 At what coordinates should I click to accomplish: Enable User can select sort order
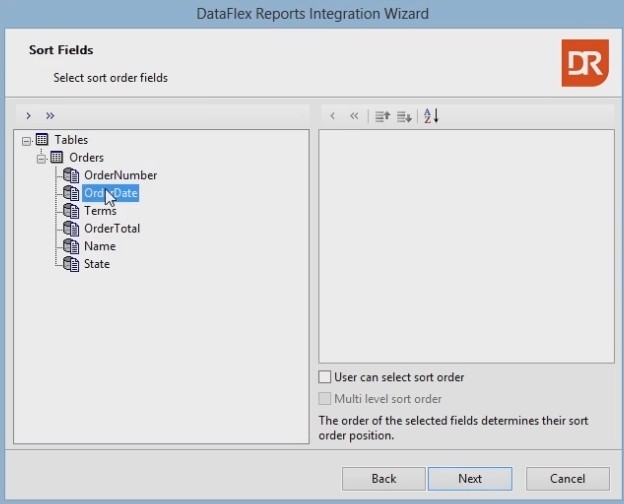pos(325,378)
